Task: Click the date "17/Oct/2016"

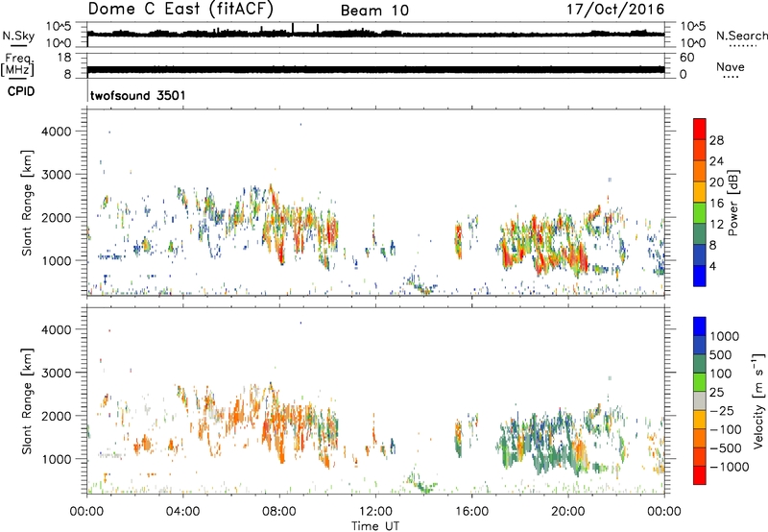Action: 615,10
